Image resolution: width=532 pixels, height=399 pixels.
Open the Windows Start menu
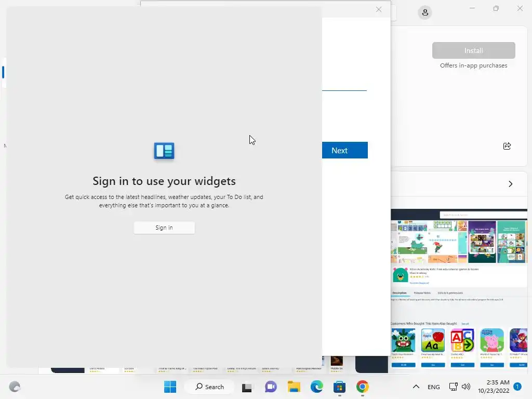[x=170, y=387]
